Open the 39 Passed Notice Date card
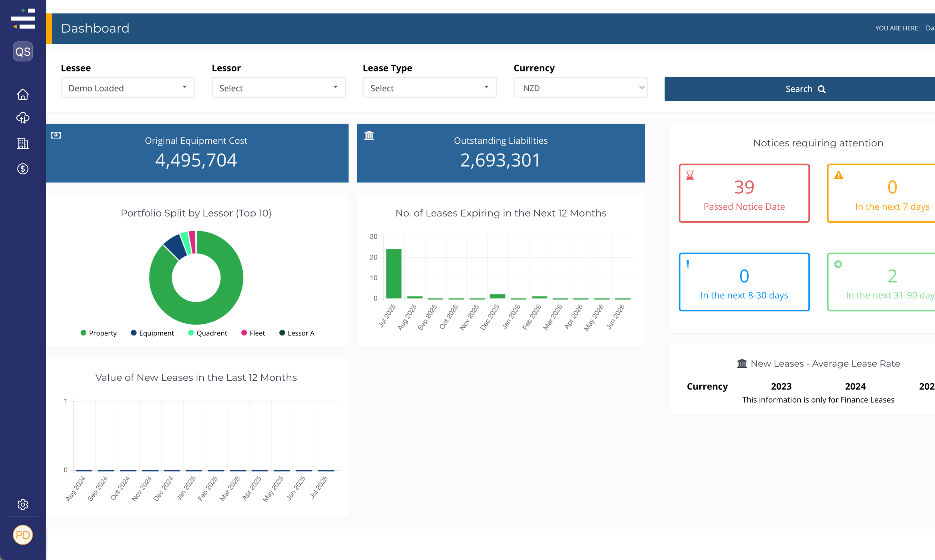Image resolution: width=935 pixels, height=560 pixels. [743, 193]
